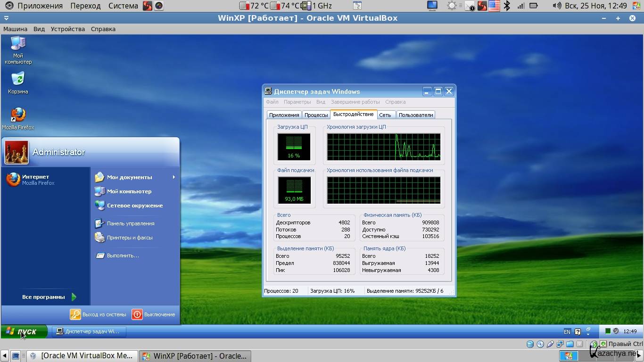Image resolution: width=644 pixels, height=362 pixels.
Task: Click the EN language indicator in XP taskbar
Action: point(568,331)
